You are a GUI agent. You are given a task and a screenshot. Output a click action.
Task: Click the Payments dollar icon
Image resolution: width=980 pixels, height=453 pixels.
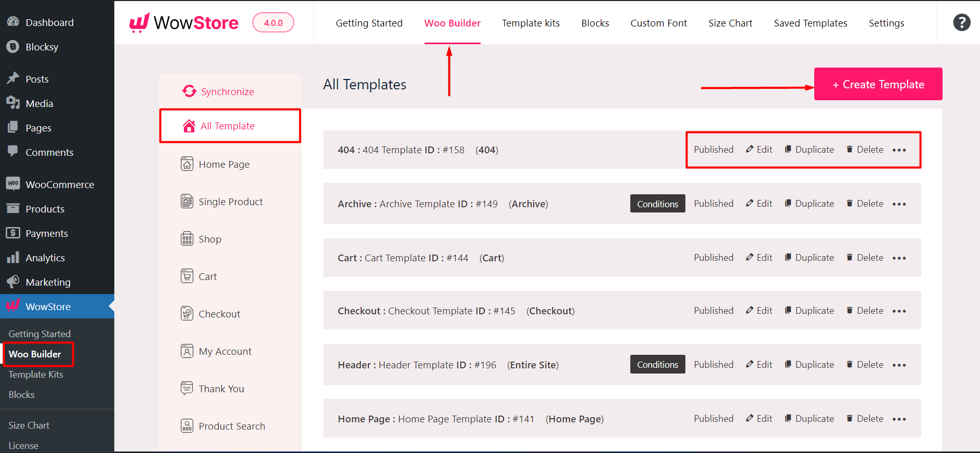13,233
